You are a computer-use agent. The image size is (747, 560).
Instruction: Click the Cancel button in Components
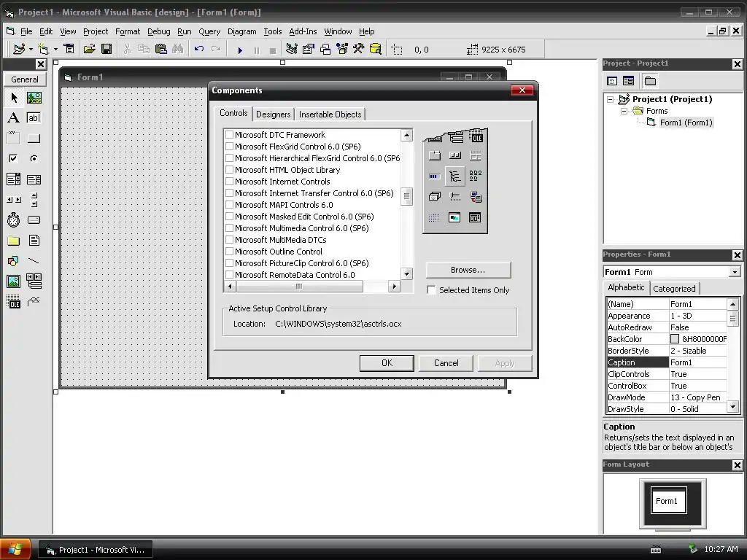(x=446, y=363)
